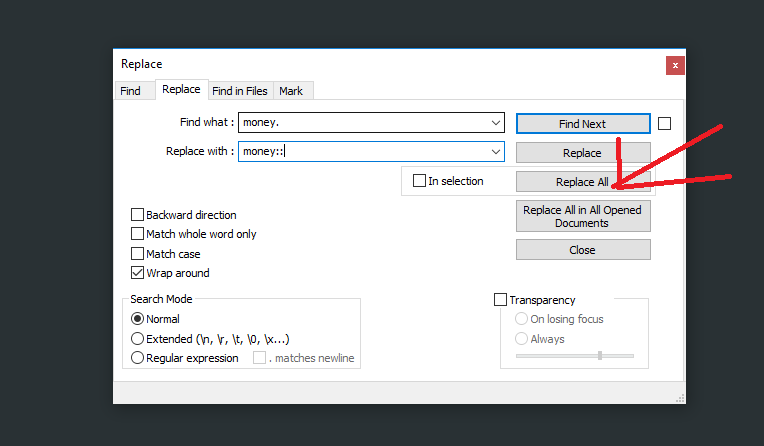Open the Find in Files tab
This screenshot has height=446, width=764.
click(240, 91)
